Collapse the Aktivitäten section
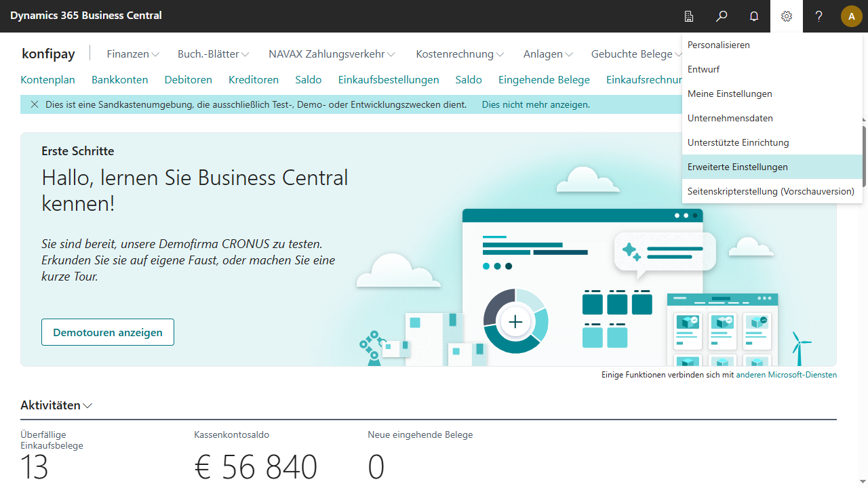 tap(56, 405)
